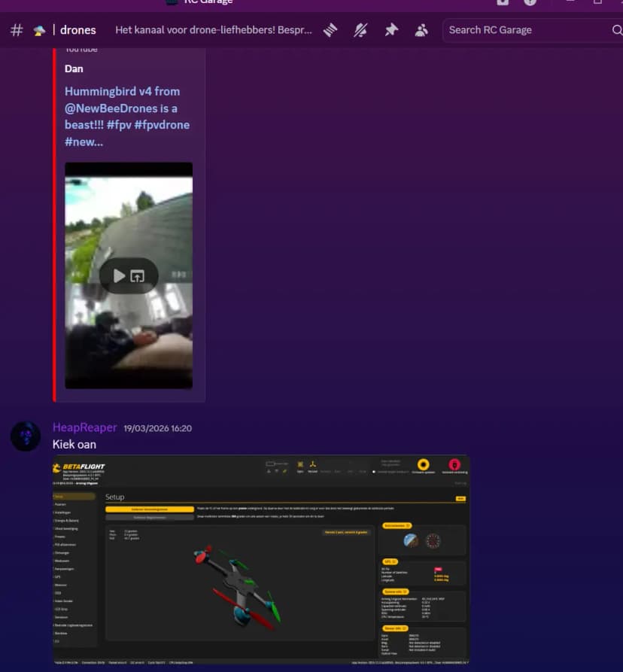
Task: Click the drones channel name
Action: (x=78, y=30)
